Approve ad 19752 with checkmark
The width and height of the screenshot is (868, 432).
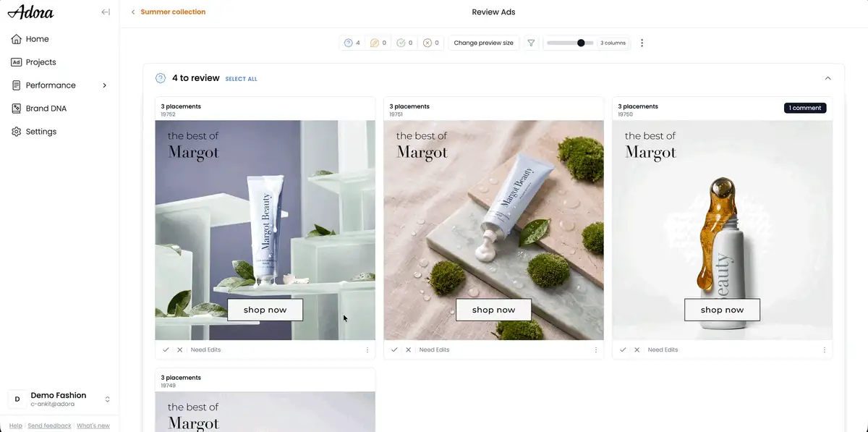[166, 350]
